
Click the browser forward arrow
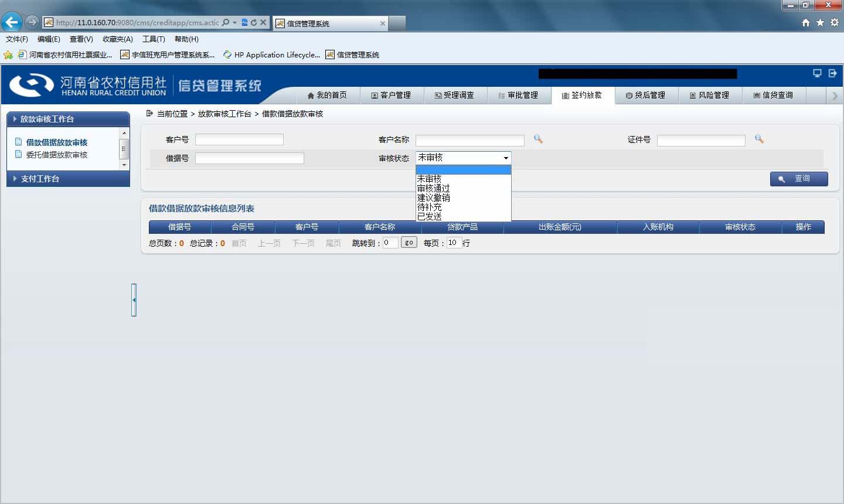pos(32,22)
